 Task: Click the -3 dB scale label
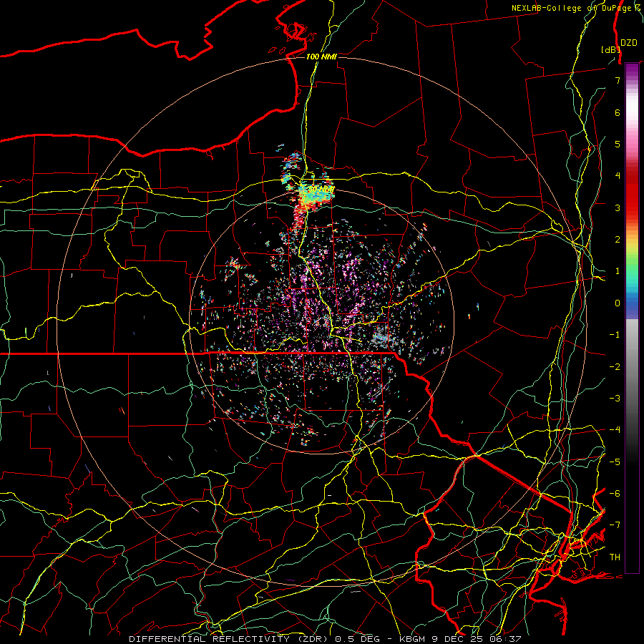(x=615, y=398)
